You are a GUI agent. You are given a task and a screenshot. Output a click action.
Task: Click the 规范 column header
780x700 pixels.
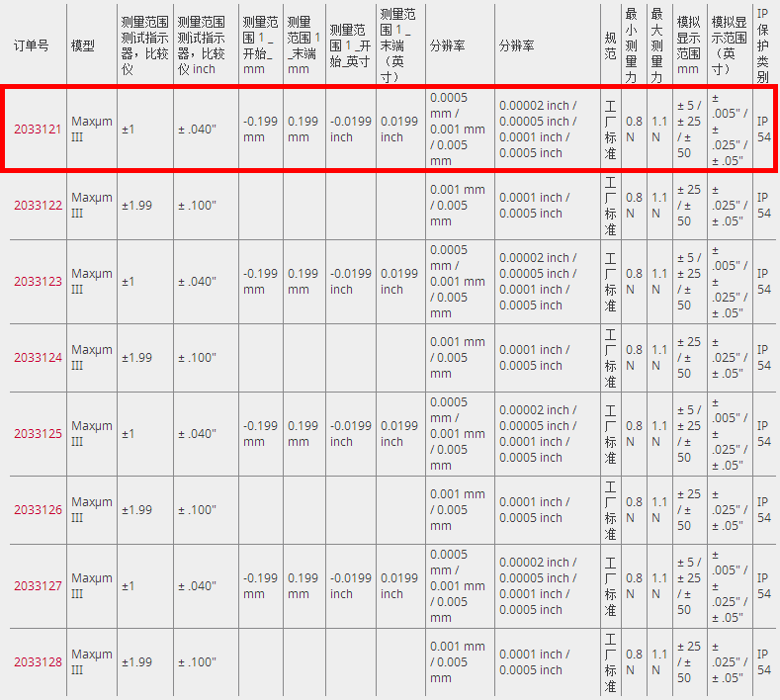[x=610, y=45]
